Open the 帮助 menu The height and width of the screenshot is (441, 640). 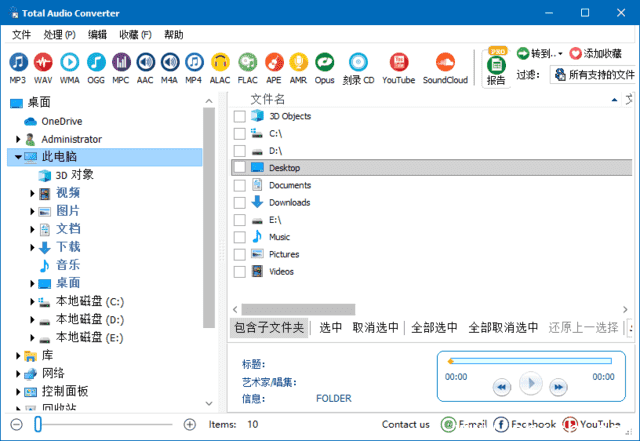[173, 34]
